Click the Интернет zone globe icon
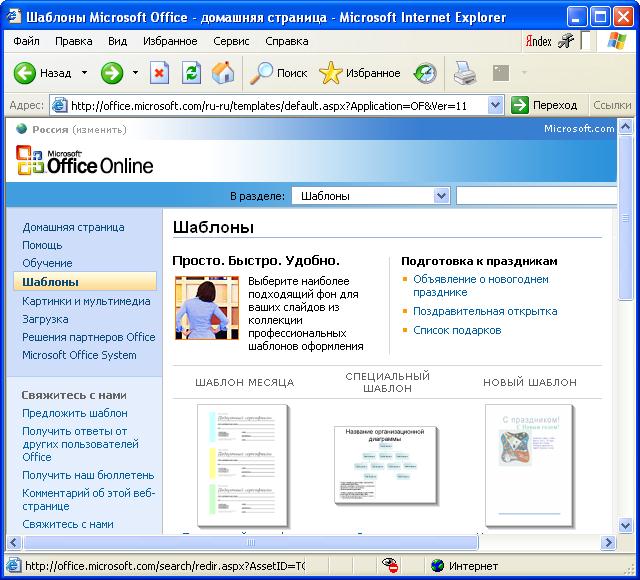This screenshot has width=640, height=580. click(x=437, y=566)
